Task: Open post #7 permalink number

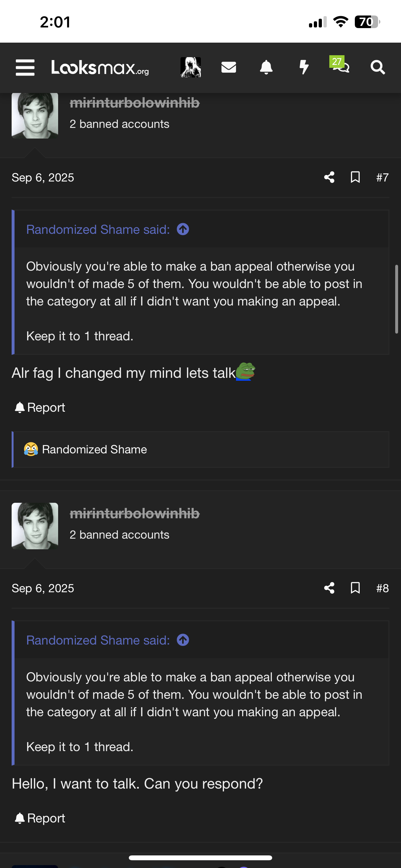Action: [x=383, y=178]
